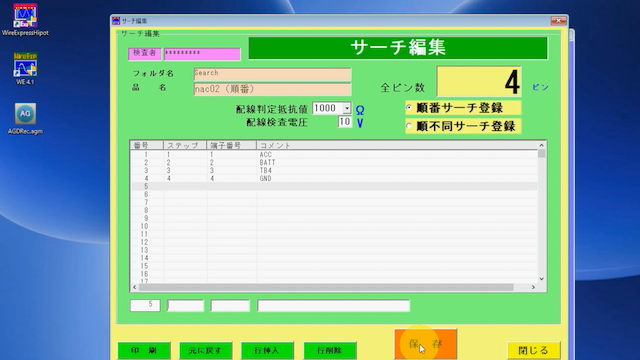Screen dimensions: 640x360
Task: Select row 3 with comment TB4
Action: point(334,171)
